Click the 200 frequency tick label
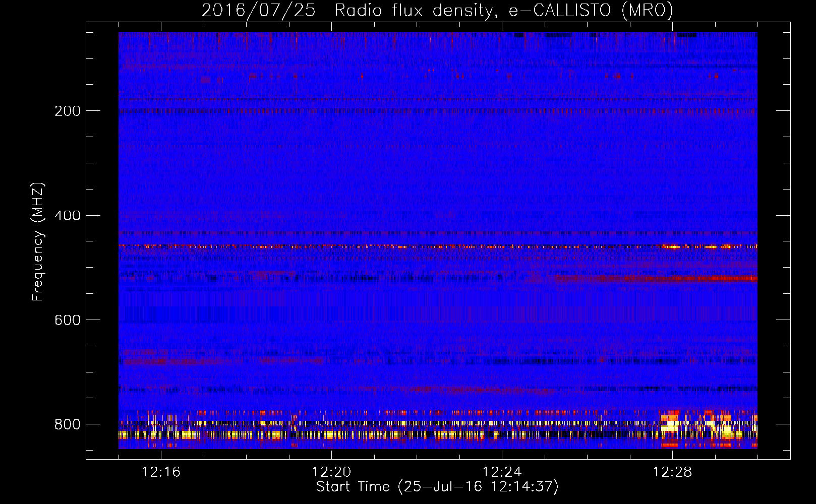The image size is (816, 504). coord(68,111)
